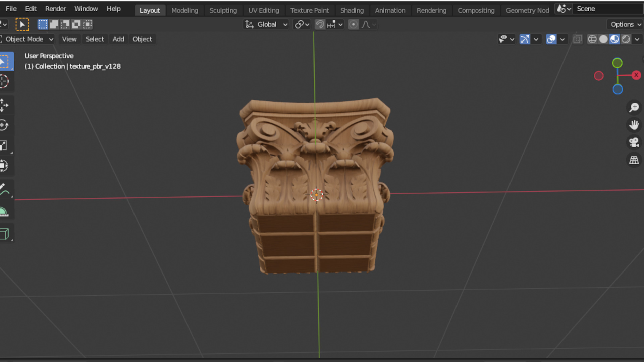
Task: Open the Render menu
Action: coord(55,9)
